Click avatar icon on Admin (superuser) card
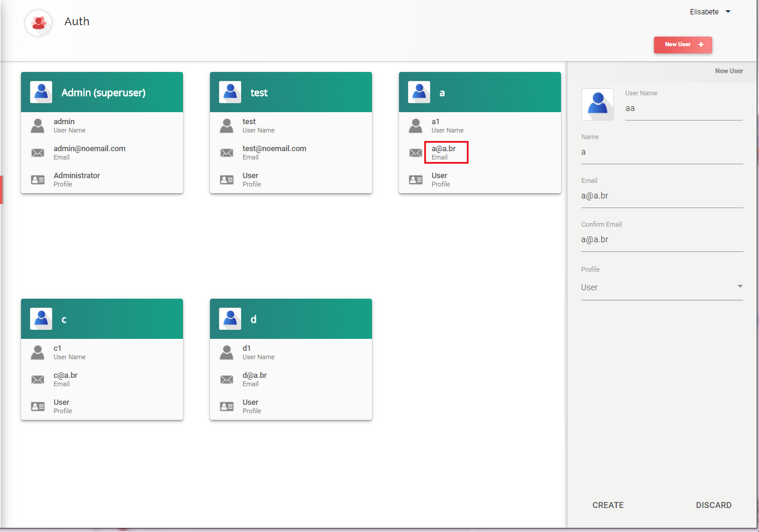The width and height of the screenshot is (759, 532). coord(41,92)
